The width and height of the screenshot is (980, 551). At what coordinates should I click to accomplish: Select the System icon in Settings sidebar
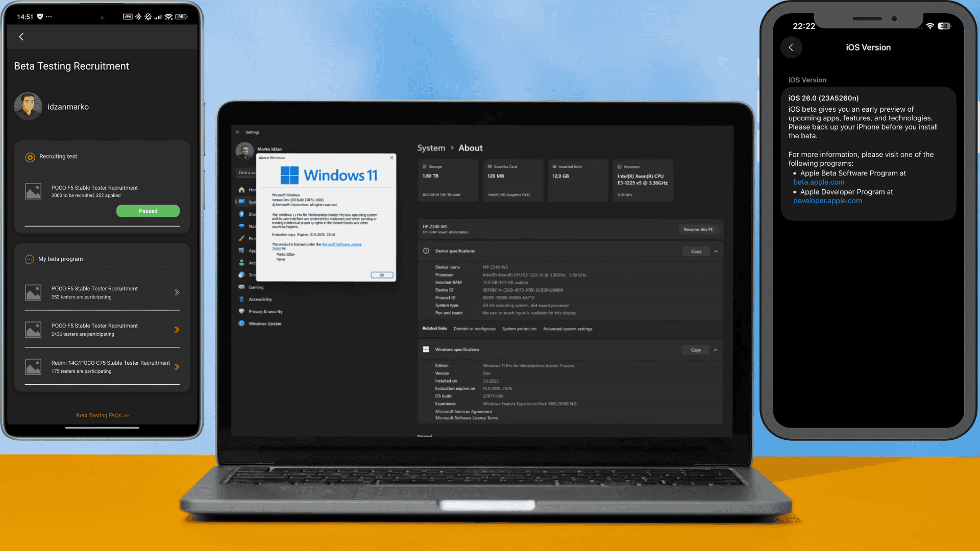pyautogui.click(x=241, y=202)
